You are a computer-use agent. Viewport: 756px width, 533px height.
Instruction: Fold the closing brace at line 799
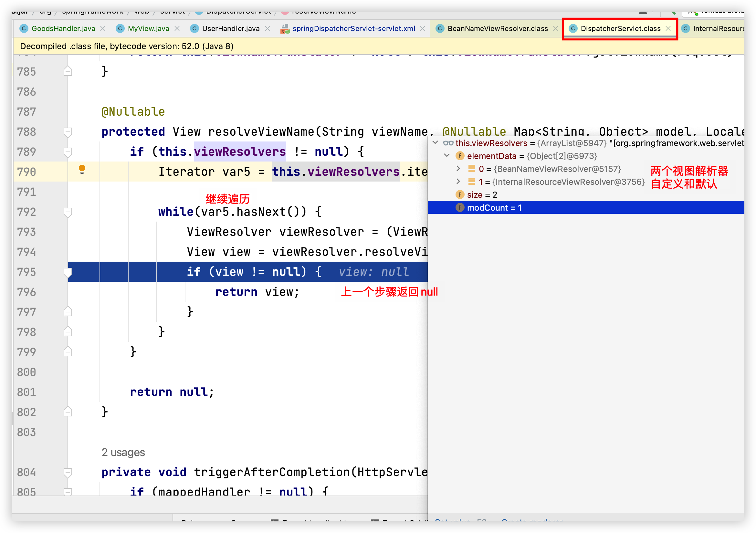[68, 352]
